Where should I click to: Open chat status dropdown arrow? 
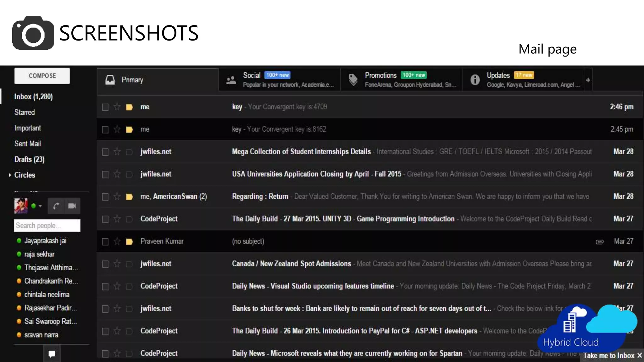pyautogui.click(x=40, y=206)
